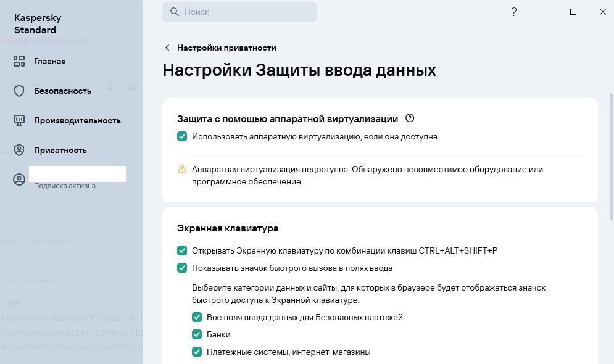
Task: Uncheck Все поля ввода для Безопасных платежей
Action: pos(197,317)
